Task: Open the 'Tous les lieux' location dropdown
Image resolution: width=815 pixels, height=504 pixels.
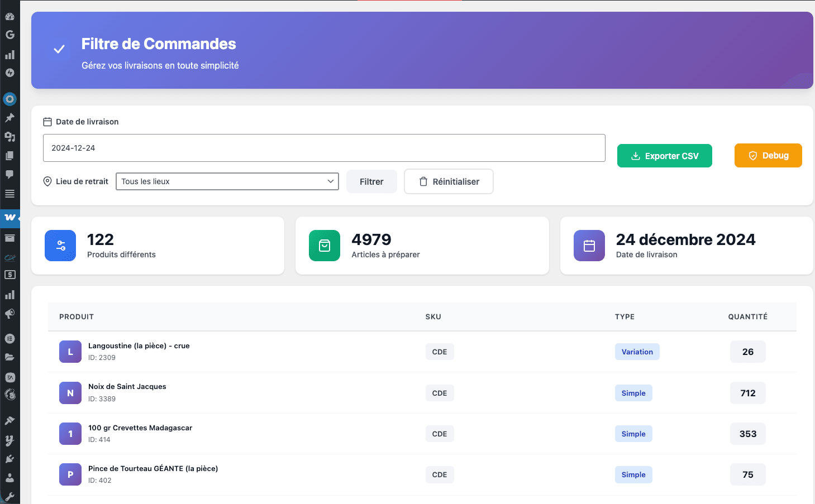Action: point(227,181)
